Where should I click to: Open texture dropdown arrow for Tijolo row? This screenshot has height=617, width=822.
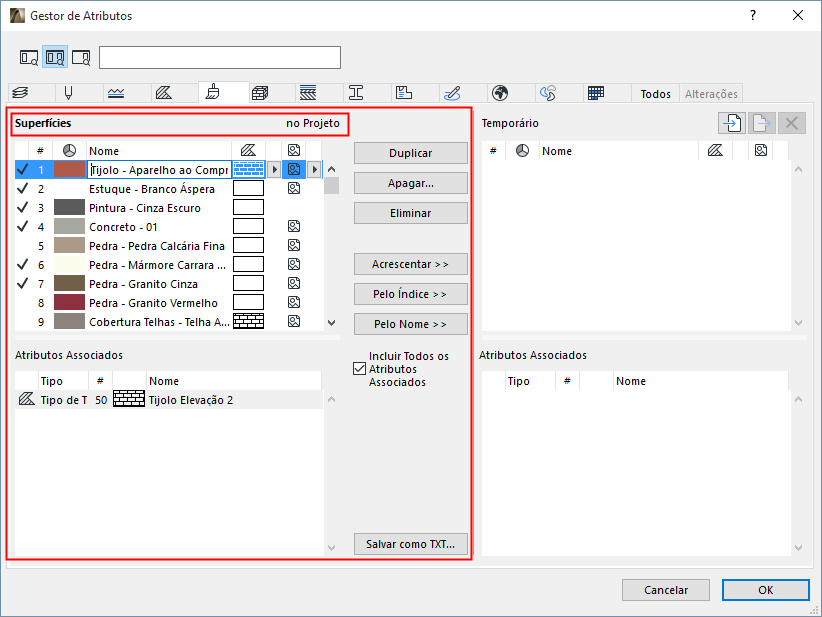[x=314, y=169]
